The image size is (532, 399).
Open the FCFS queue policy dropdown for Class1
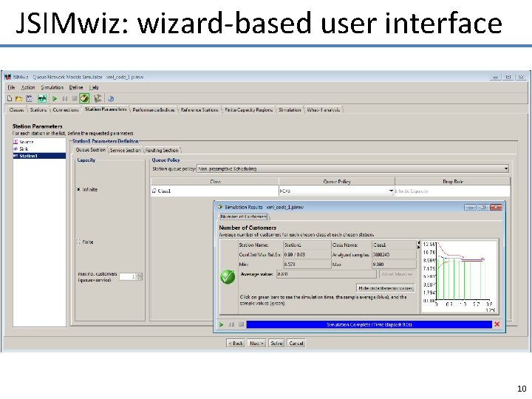[x=336, y=191]
